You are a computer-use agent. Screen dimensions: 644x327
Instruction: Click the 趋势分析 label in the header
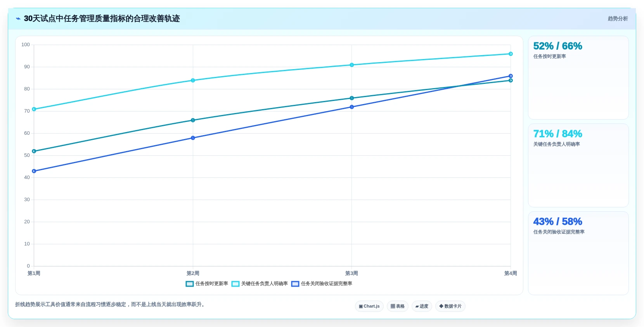(x=618, y=19)
